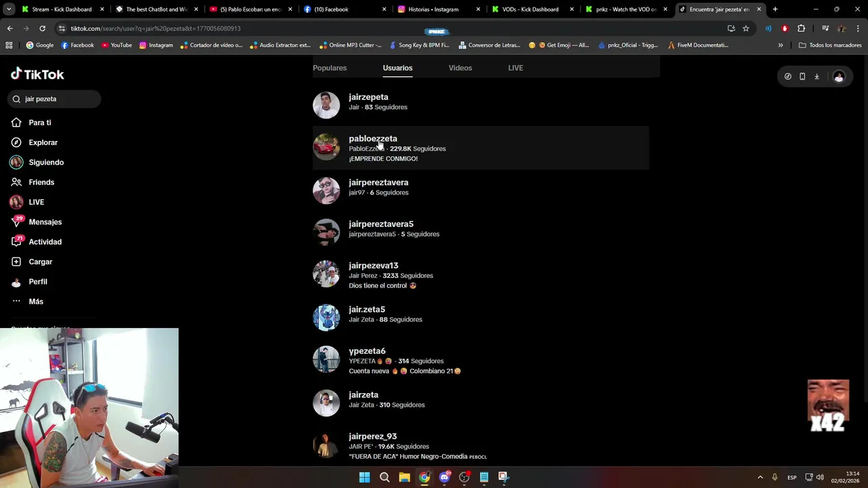The width and height of the screenshot is (868, 488).
Task: Open the Chrome extensions puzzle icon
Action: tap(801, 28)
